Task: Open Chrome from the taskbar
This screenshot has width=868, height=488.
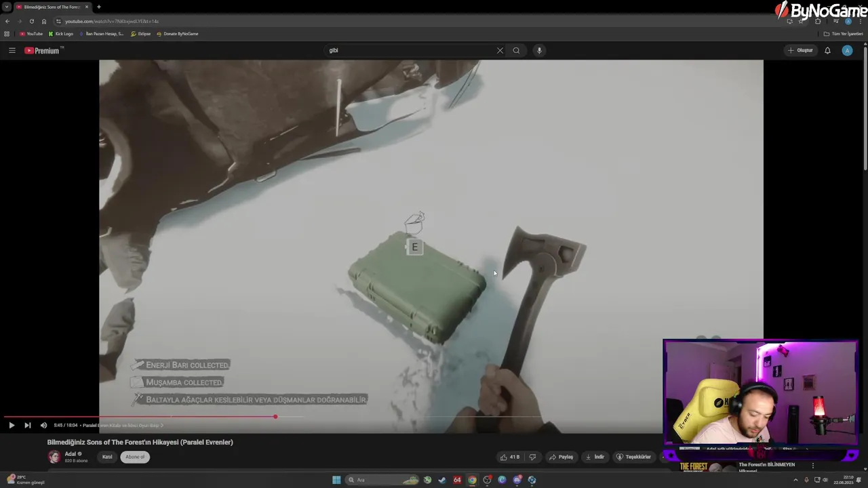Action: 472,480
